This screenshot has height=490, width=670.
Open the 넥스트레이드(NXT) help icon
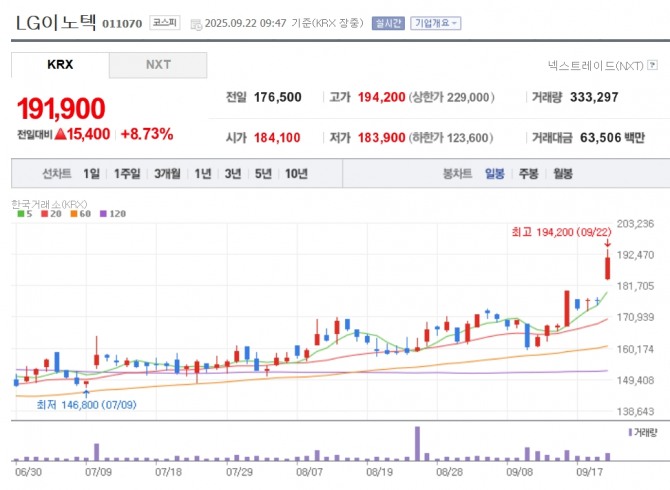652,65
